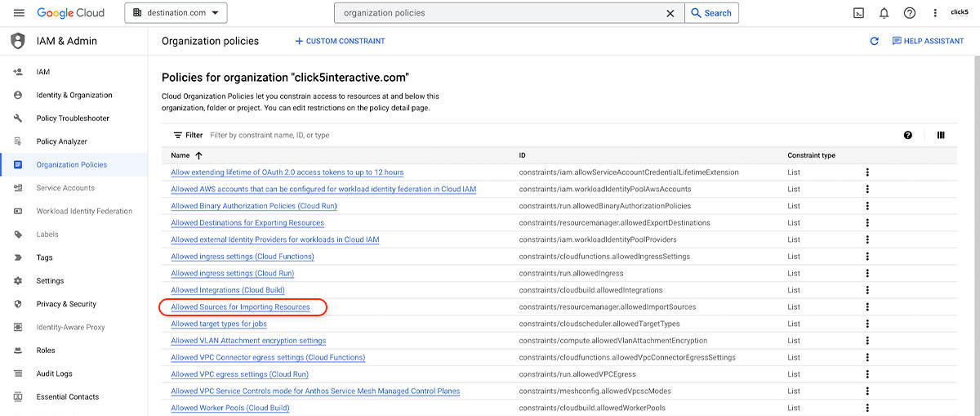This screenshot has width=980, height=416.
Task: Open the OAuth 2.0 access tokens lifetime policy
Action: 287,172
